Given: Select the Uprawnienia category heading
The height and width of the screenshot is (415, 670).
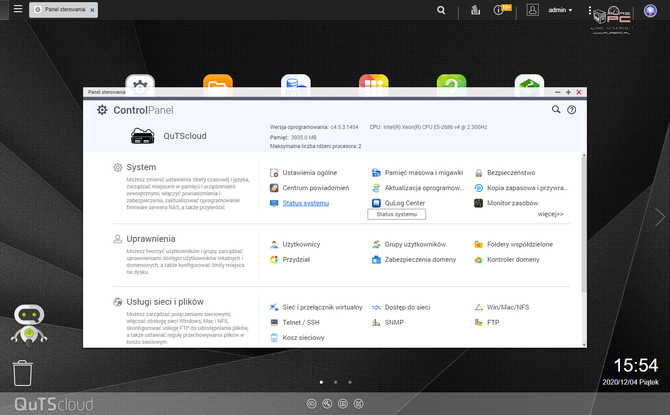Looking at the screenshot, I should [x=151, y=239].
